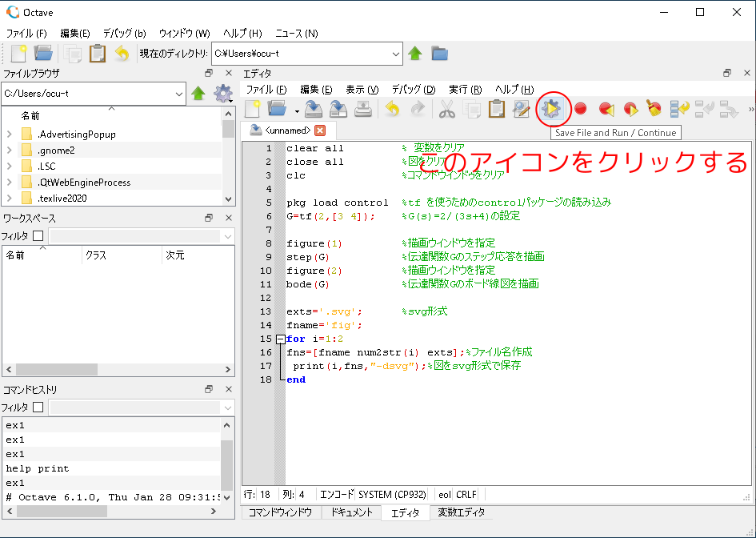Switch to the コマンドウィンドウ tab
Viewport: 756px width, 538px height.
point(279,512)
